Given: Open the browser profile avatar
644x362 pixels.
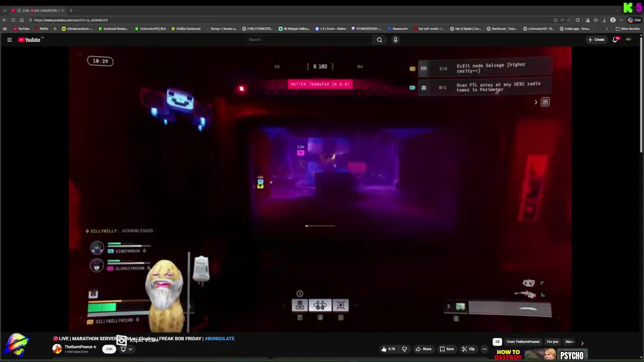Looking at the screenshot, I should pos(613,20).
